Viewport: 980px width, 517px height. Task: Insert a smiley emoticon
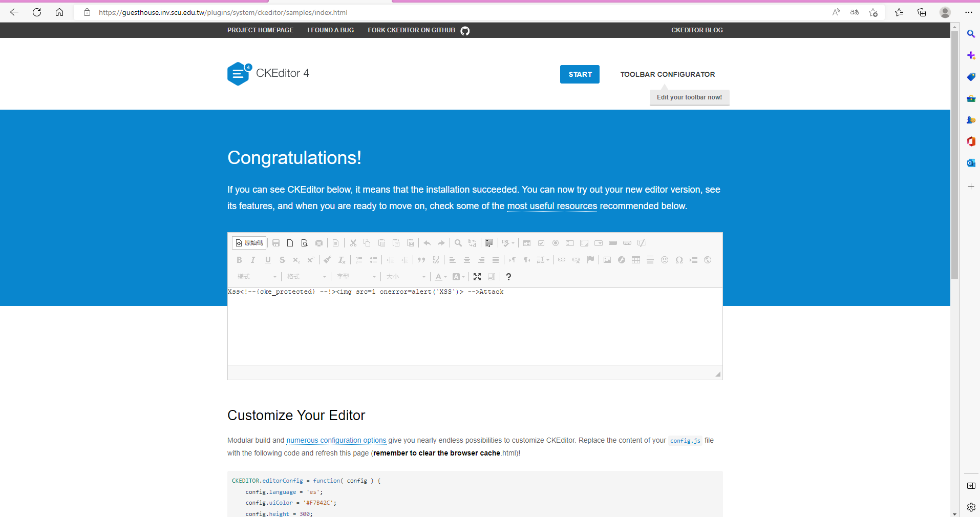(x=665, y=260)
